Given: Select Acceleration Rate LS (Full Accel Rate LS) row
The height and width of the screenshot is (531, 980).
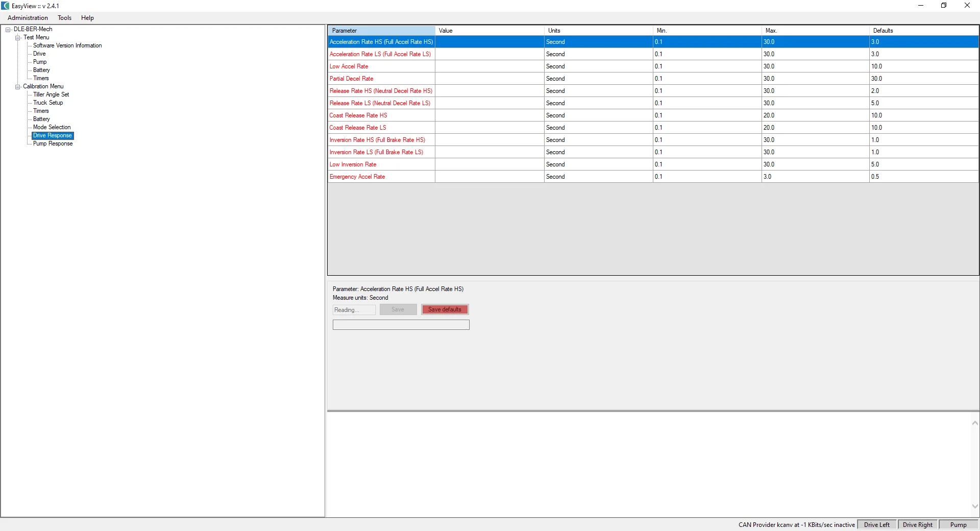Looking at the screenshot, I should (653, 54).
